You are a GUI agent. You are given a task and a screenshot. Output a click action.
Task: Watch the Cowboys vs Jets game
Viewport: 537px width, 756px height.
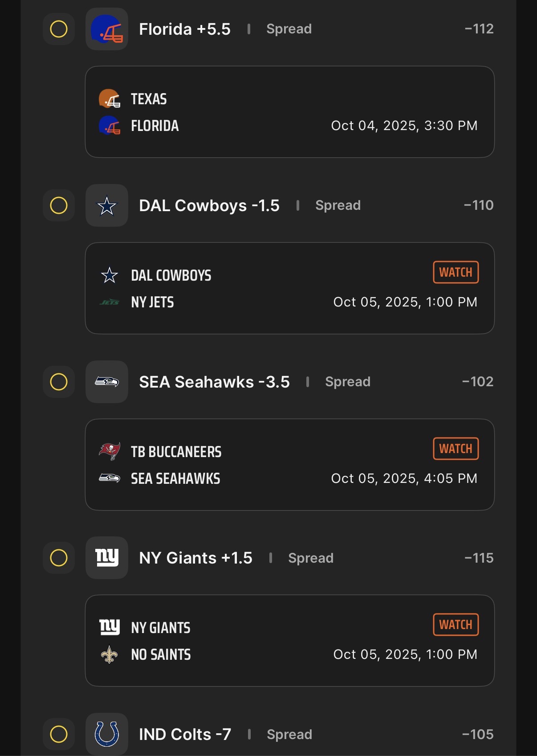(456, 272)
